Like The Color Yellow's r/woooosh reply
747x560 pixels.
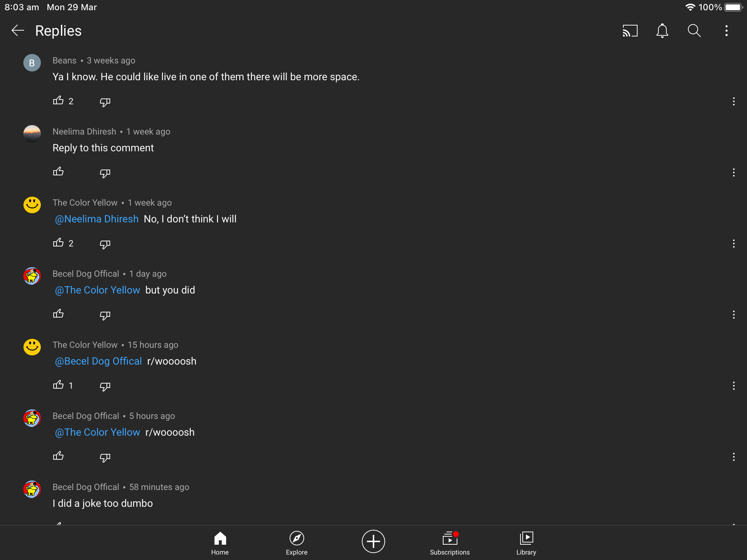coord(58,385)
